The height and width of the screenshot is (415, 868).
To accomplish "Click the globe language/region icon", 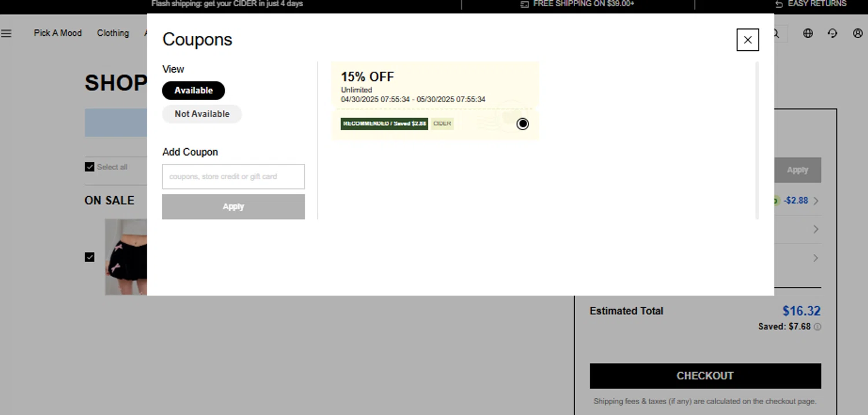I will (x=808, y=34).
